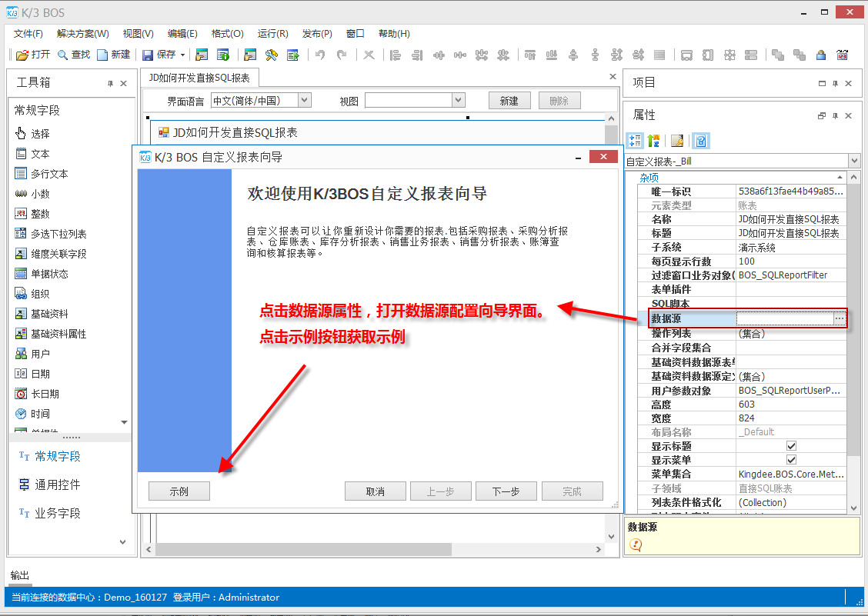Select the 维度关联字段 tool
Viewport: 868px width, 616px height.
click(51, 254)
